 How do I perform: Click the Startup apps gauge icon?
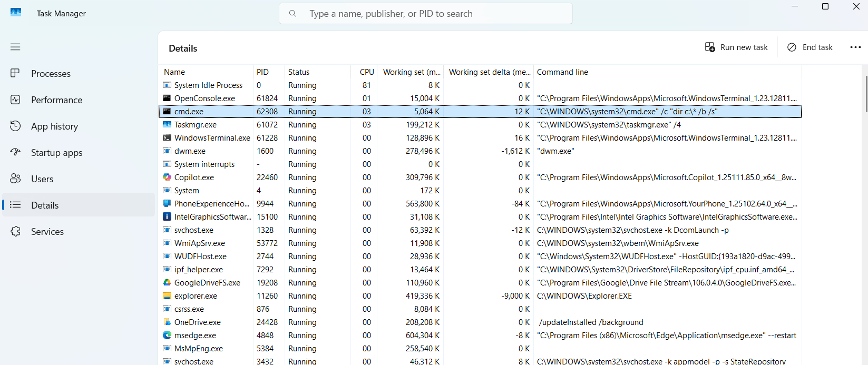click(15, 152)
